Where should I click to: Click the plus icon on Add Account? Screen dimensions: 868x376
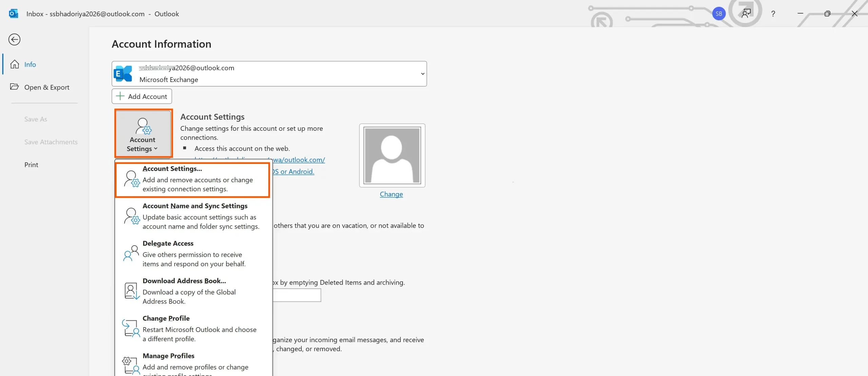[x=120, y=96]
